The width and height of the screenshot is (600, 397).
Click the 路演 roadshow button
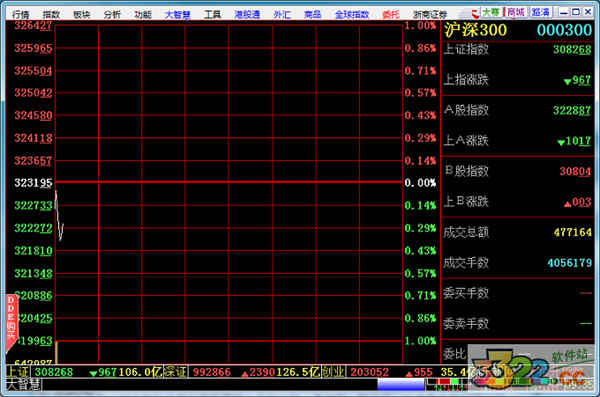(540, 12)
